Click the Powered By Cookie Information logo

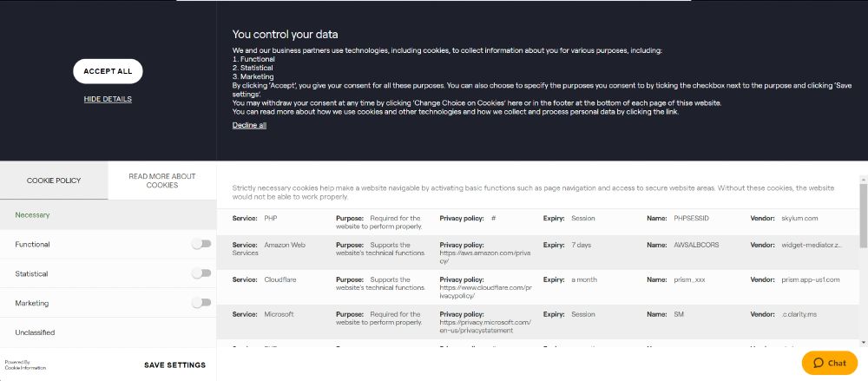click(25, 365)
